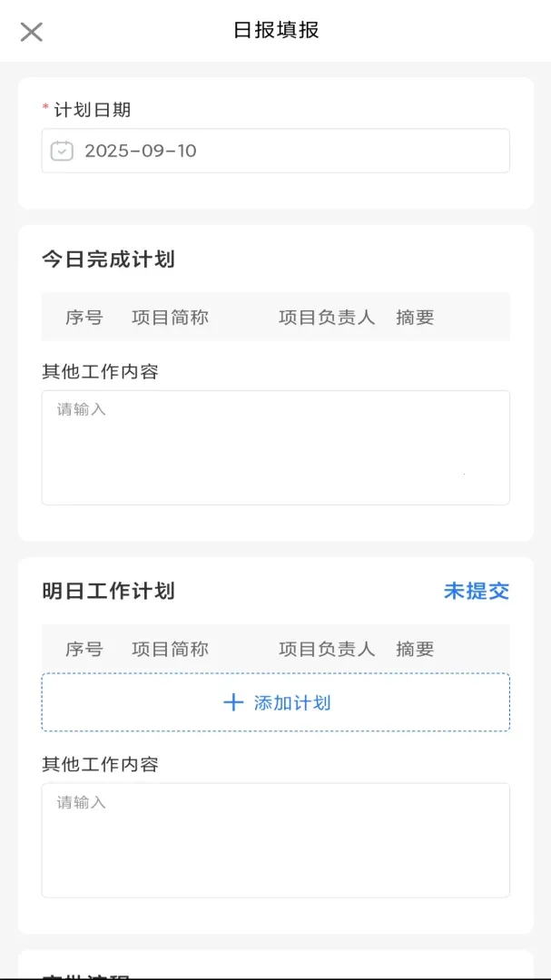Click the plus icon beside 添加计划
Screen dimensions: 551x980
(x=232, y=702)
